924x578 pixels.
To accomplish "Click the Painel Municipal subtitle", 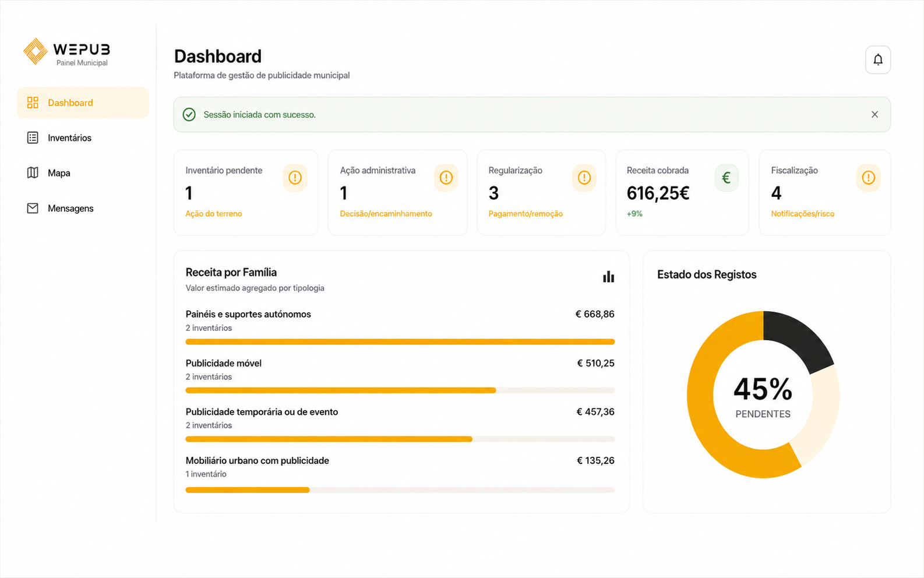I will tap(82, 63).
